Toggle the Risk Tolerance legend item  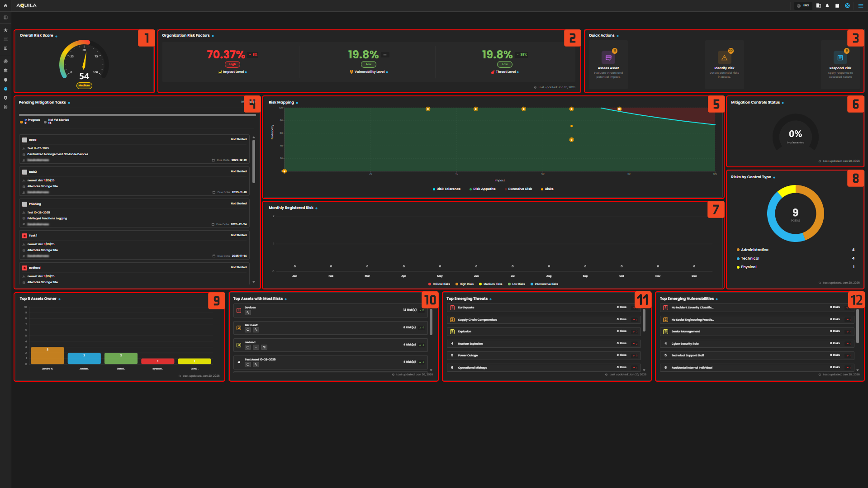pos(448,189)
